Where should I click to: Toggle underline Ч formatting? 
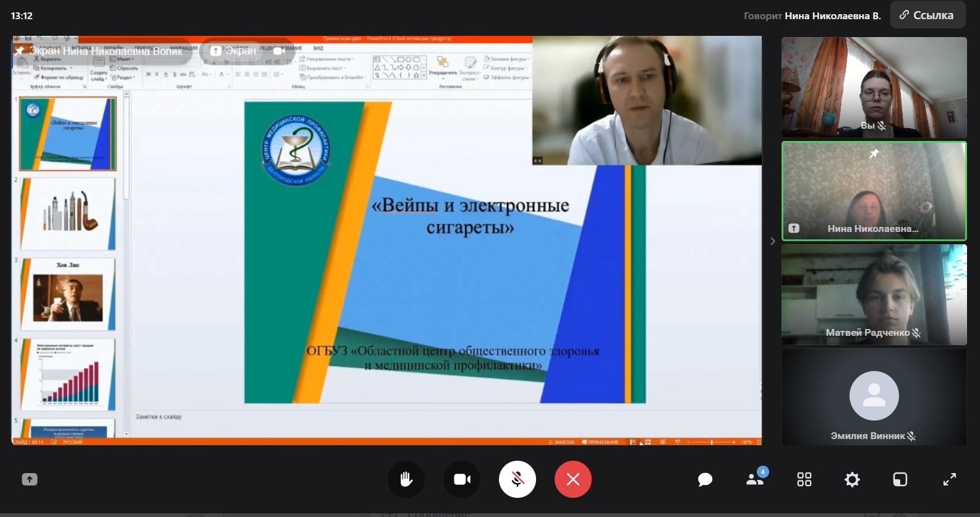(x=165, y=74)
